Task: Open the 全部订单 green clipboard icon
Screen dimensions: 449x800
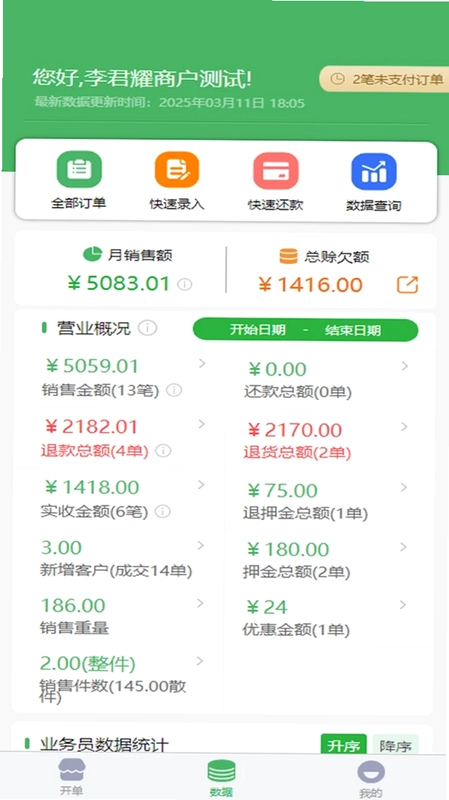Action: point(79,169)
